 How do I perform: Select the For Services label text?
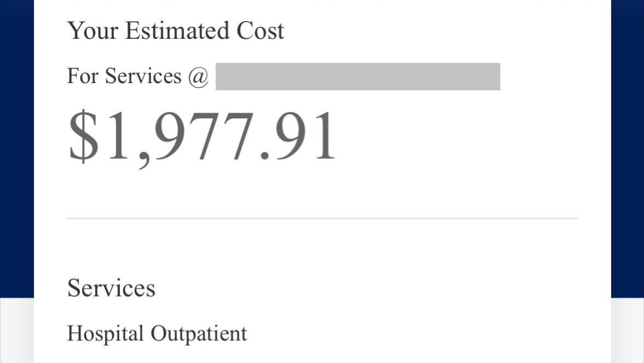(x=124, y=76)
